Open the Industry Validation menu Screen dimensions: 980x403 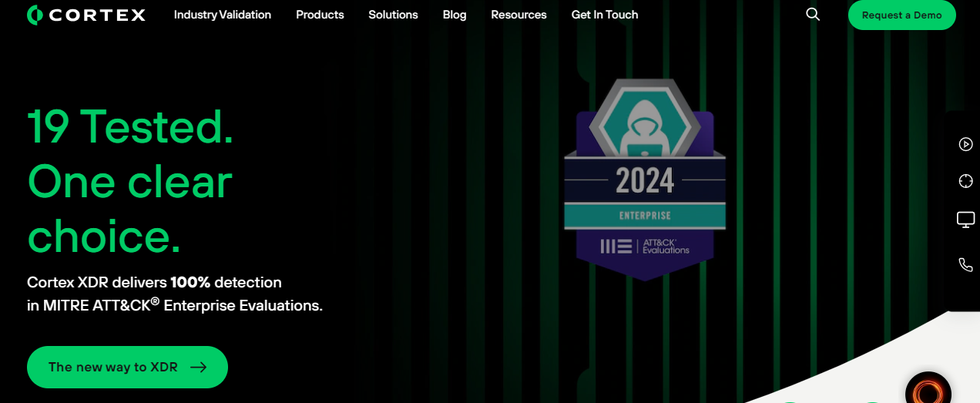[223, 15]
